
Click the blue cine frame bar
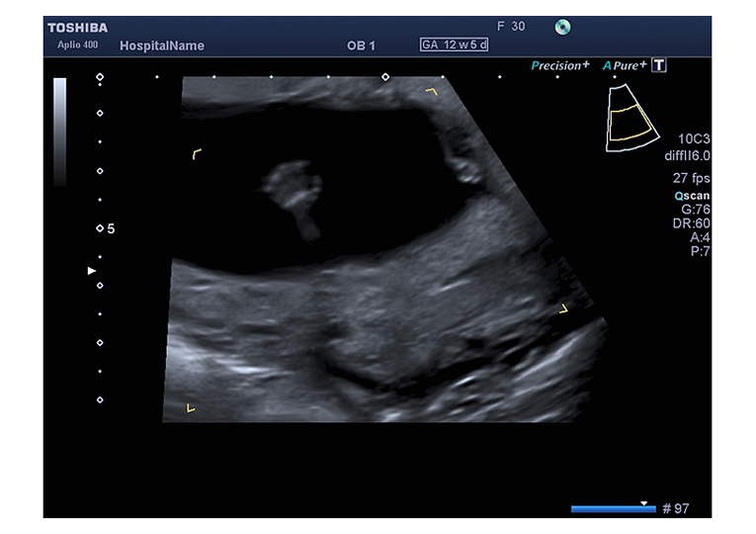pyautogui.click(x=613, y=508)
